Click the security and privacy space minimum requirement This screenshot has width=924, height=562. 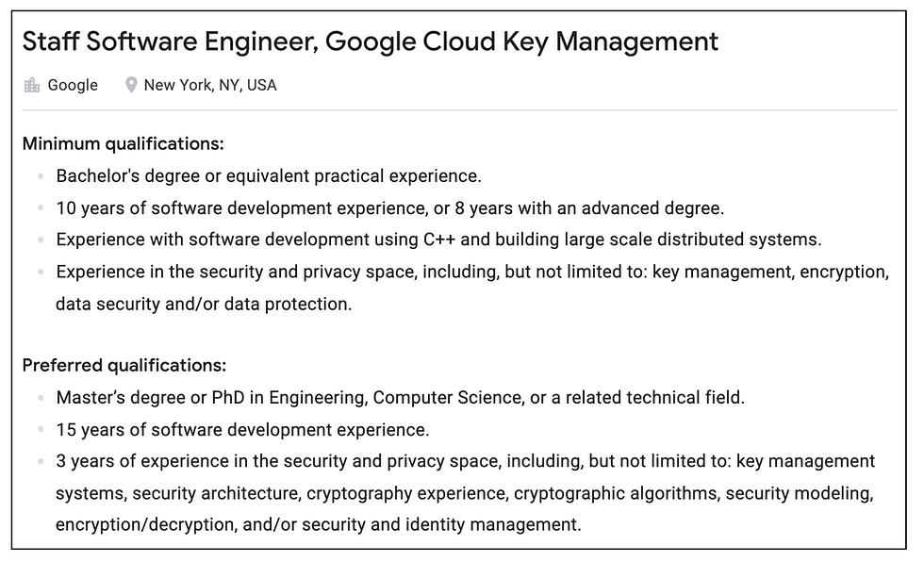pos(472,273)
